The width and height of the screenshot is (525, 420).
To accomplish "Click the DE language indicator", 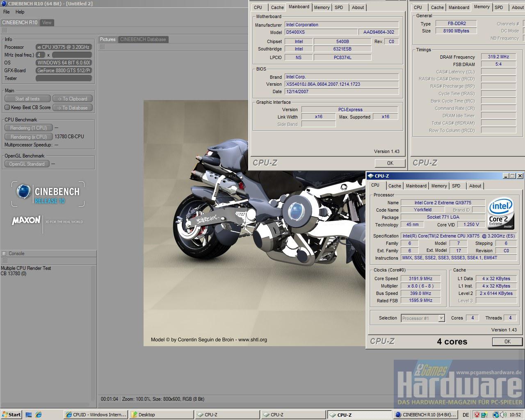I will click(x=466, y=415).
